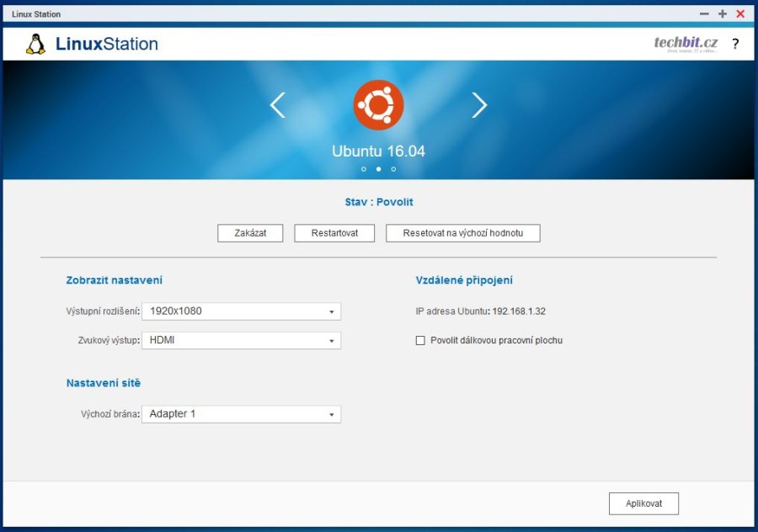The image size is (758, 532).
Task: Enable 'Povolit dálkovou pracovní plochu' checkbox
Action: tap(420, 341)
